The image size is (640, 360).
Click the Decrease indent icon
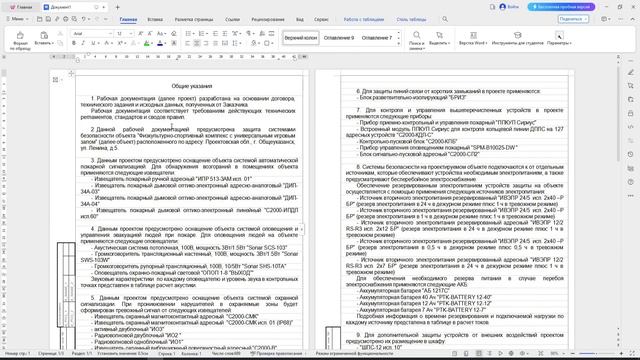pyautogui.click(x=215, y=33)
